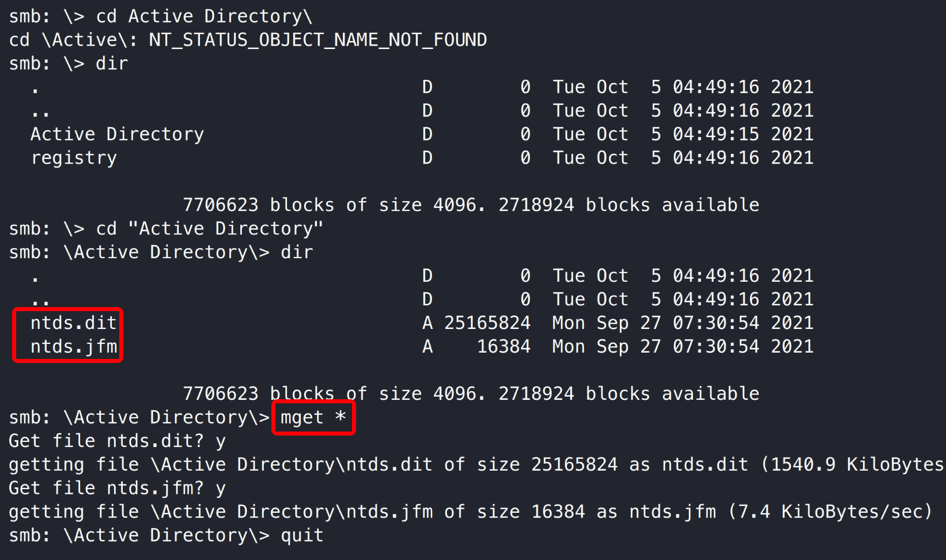Click the "Get file ntds.dit? y" prompt line
The width and height of the screenshot is (946, 560).
pos(117,441)
